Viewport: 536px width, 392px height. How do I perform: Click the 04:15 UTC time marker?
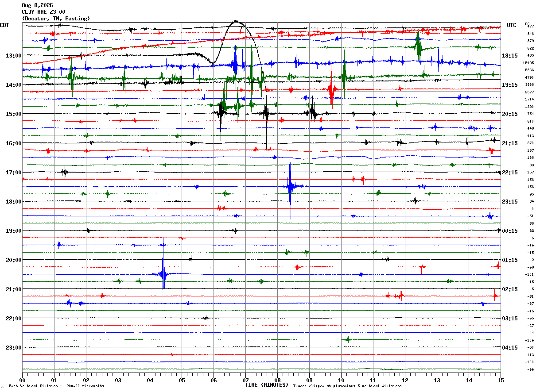pyautogui.click(x=510, y=348)
